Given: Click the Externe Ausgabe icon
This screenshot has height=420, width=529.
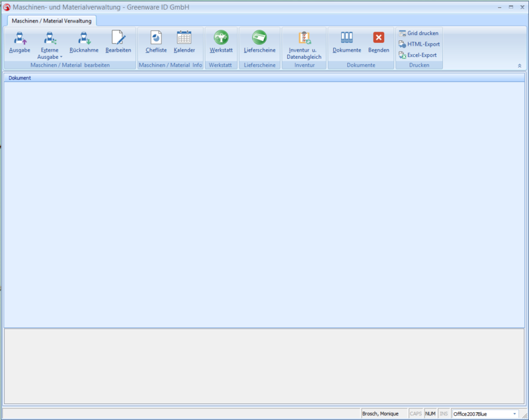Looking at the screenshot, I should point(50,38).
